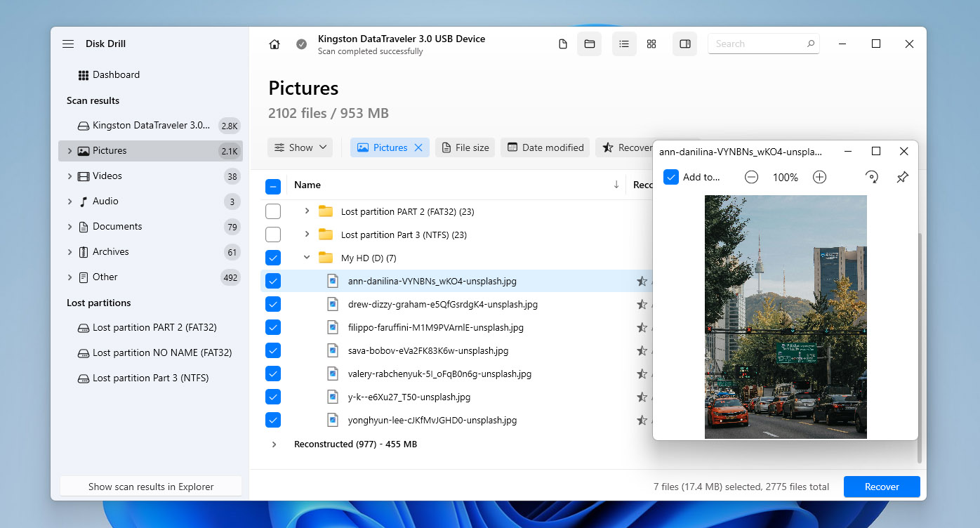Zoom in the preview with plus icon
The image size is (980, 528).
coord(819,178)
